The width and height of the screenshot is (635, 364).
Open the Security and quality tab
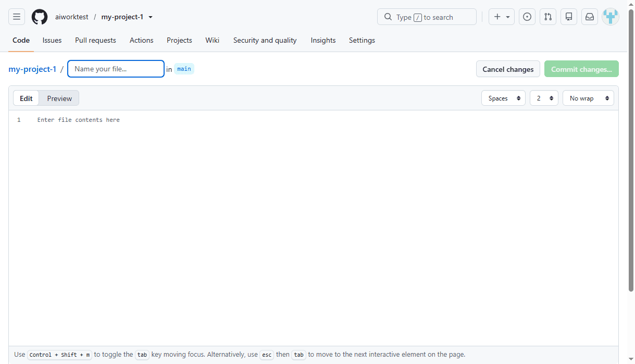265,40
